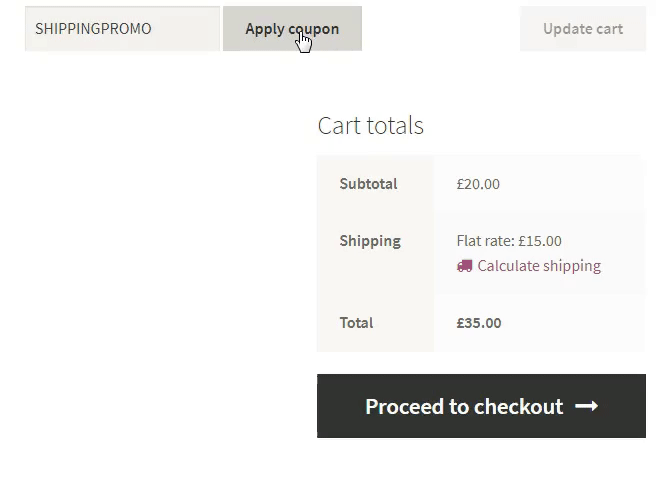Image resolution: width=660 pixels, height=480 pixels.
Task: Click blank area left of Cart totals table
Action: (160, 253)
